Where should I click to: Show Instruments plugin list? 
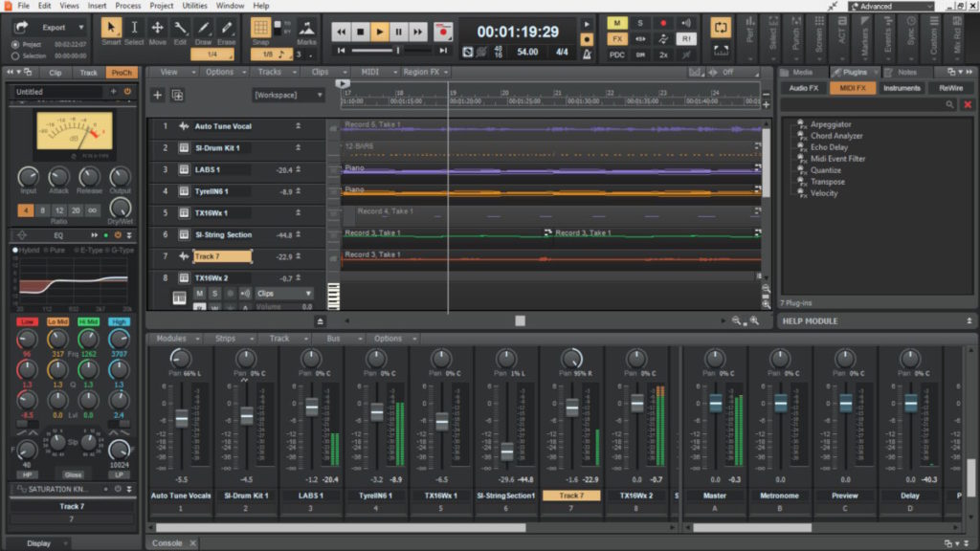click(x=902, y=88)
